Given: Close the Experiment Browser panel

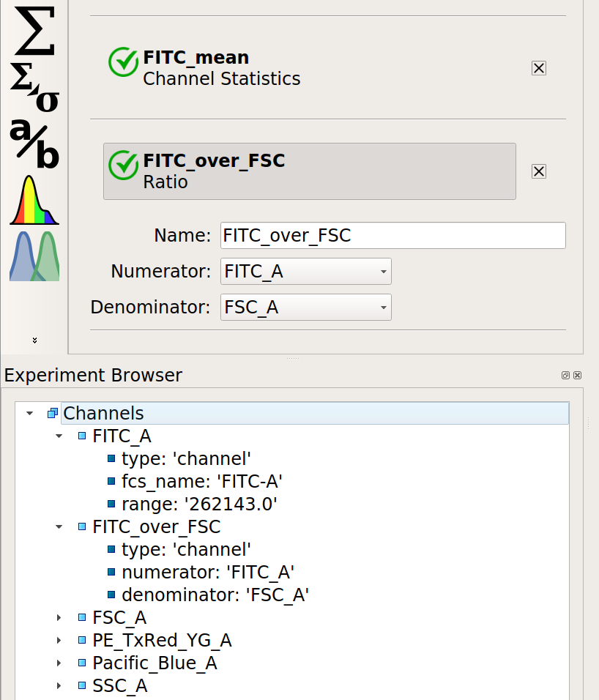Looking at the screenshot, I should pos(577,375).
